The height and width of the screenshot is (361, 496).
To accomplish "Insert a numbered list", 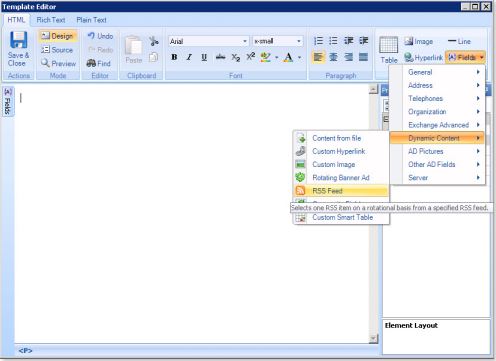I will click(318, 41).
